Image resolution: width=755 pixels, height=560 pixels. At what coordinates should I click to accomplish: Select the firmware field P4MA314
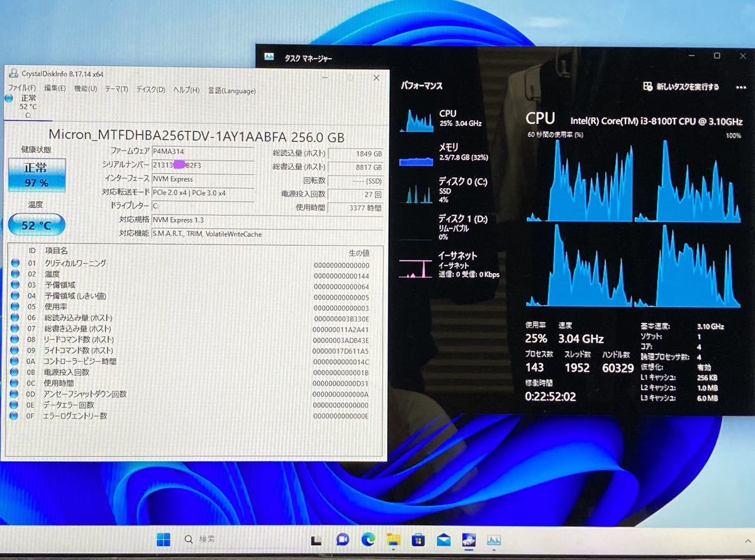(x=203, y=152)
